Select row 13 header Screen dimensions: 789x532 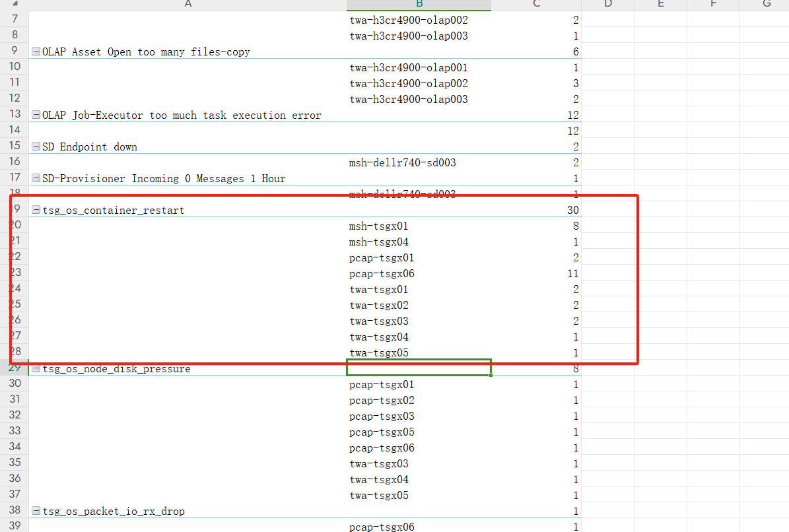[x=15, y=115]
